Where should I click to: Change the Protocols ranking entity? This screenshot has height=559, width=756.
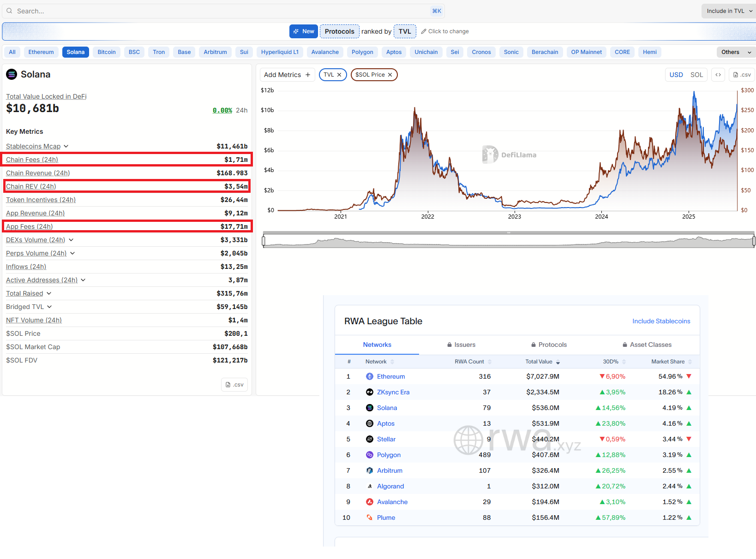pos(339,31)
